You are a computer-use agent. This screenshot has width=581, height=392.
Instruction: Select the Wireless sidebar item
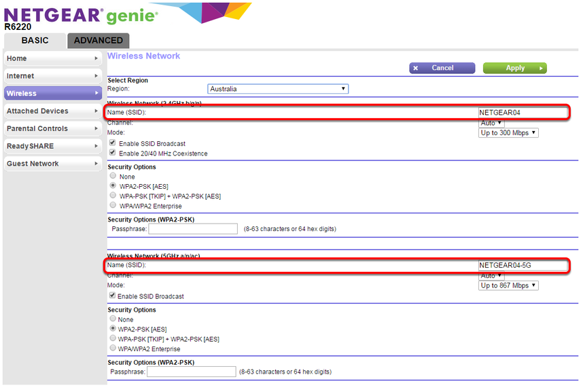[x=52, y=93]
